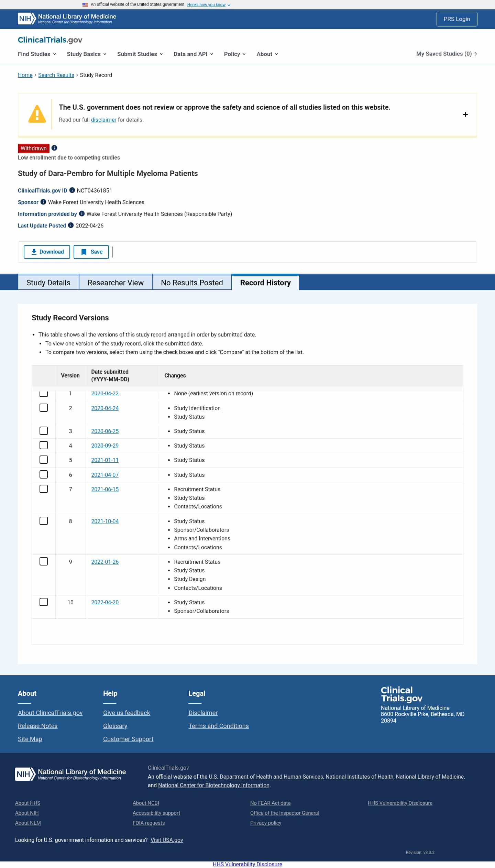495x868 pixels.
Task: Select version 5 for comparison
Action: [44, 460]
